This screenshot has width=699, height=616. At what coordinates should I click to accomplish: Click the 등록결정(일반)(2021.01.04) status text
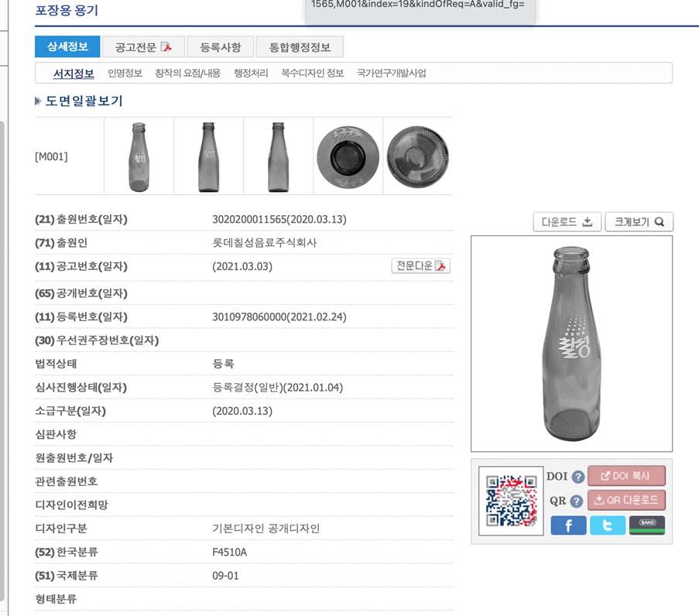coord(277,388)
